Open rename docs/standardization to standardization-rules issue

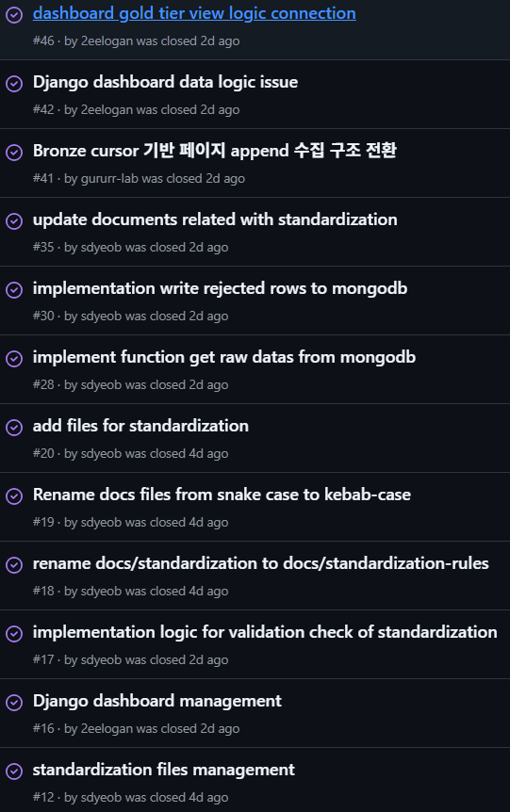click(261, 563)
